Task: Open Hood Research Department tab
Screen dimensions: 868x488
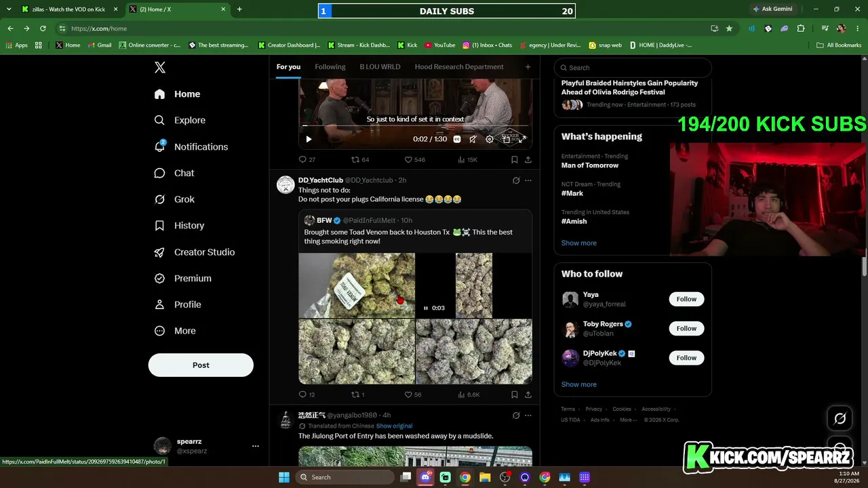Action: tap(459, 66)
